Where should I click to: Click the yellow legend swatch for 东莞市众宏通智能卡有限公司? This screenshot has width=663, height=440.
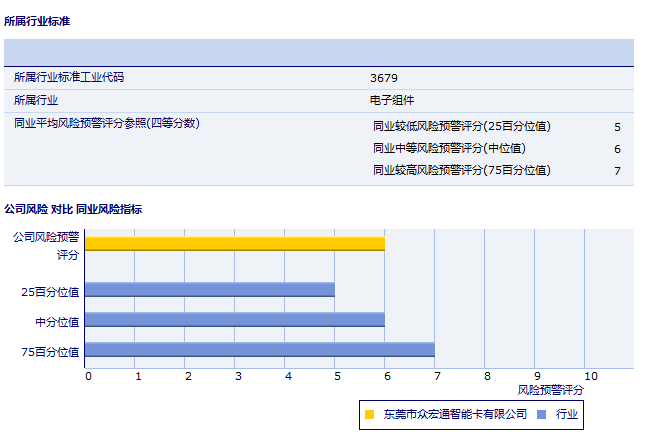point(369,414)
